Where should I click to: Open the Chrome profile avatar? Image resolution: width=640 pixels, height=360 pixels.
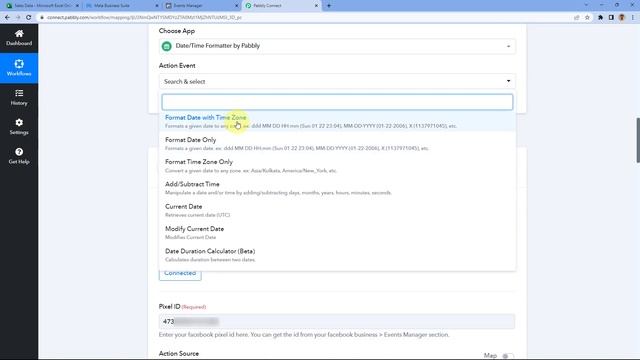pos(622,18)
